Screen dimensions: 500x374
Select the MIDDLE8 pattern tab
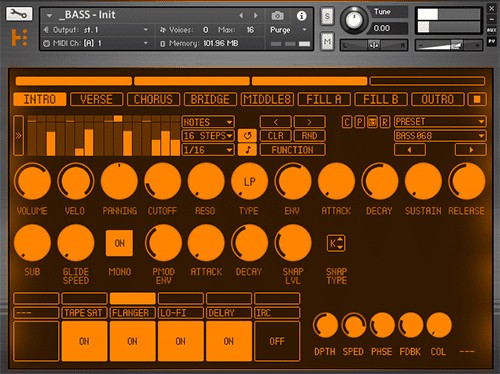click(267, 99)
